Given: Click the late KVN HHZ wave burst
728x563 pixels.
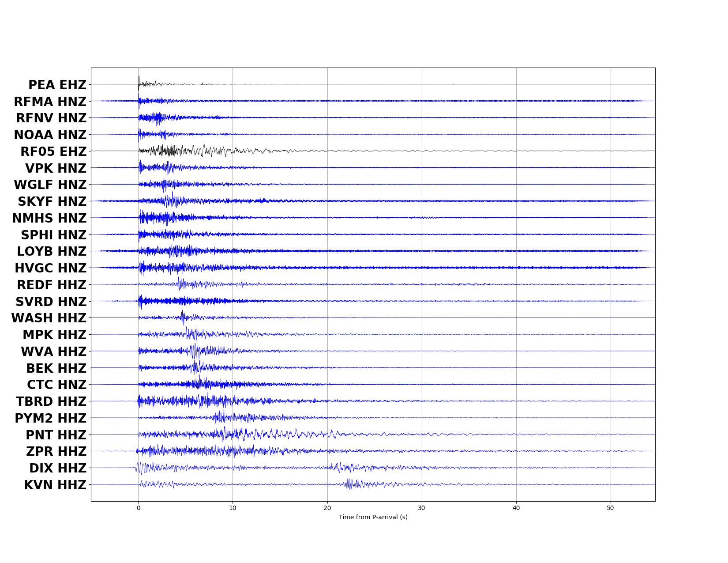Looking at the screenshot, I should (x=351, y=484).
